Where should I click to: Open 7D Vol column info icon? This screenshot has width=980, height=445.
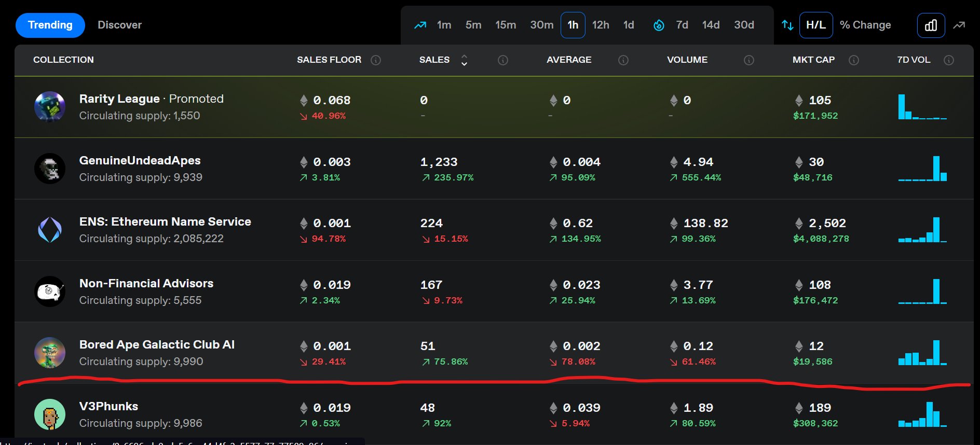[x=949, y=60]
